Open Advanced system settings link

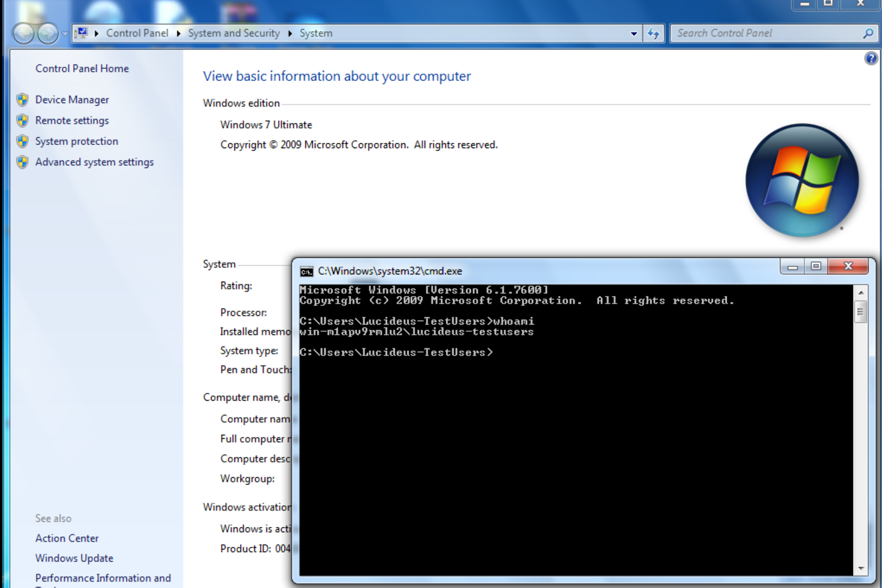pos(95,162)
